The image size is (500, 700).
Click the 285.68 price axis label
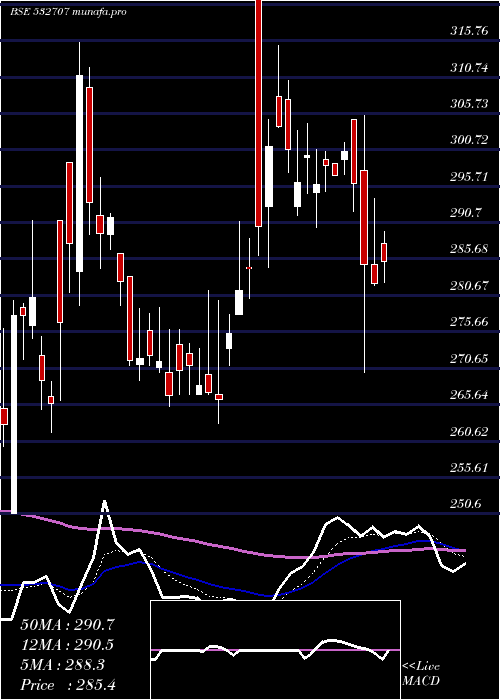click(x=468, y=249)
